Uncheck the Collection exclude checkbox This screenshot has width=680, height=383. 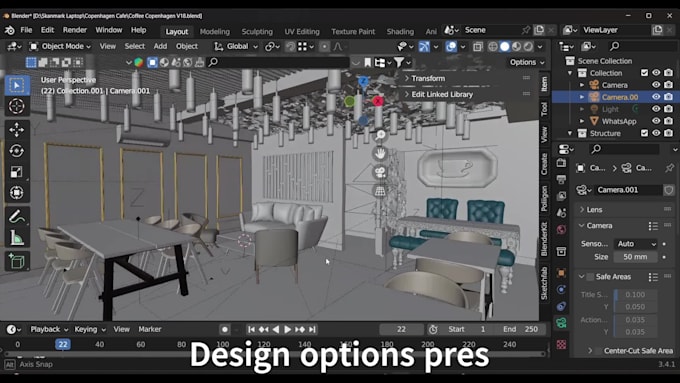point(644,73)
